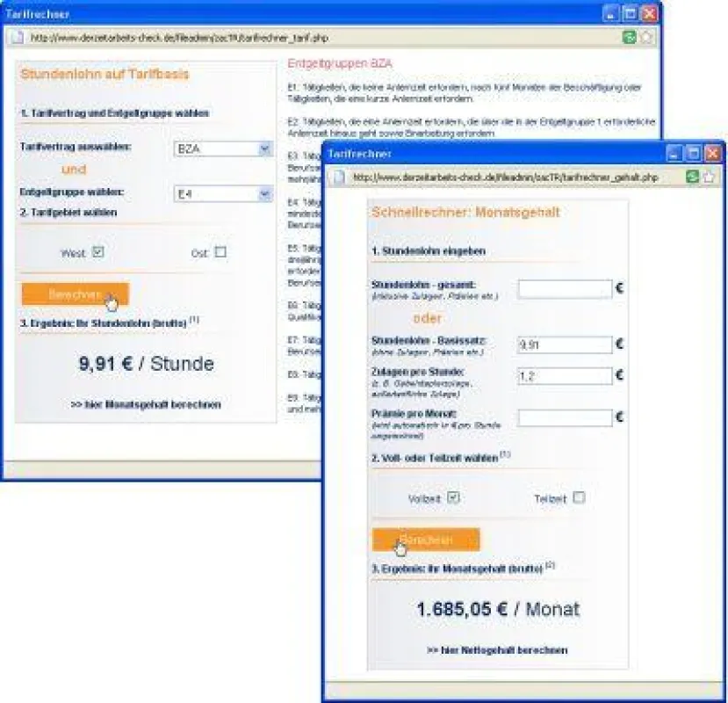
Task: Click the bookmark star in back window address bar
Action: click(645, 37)
